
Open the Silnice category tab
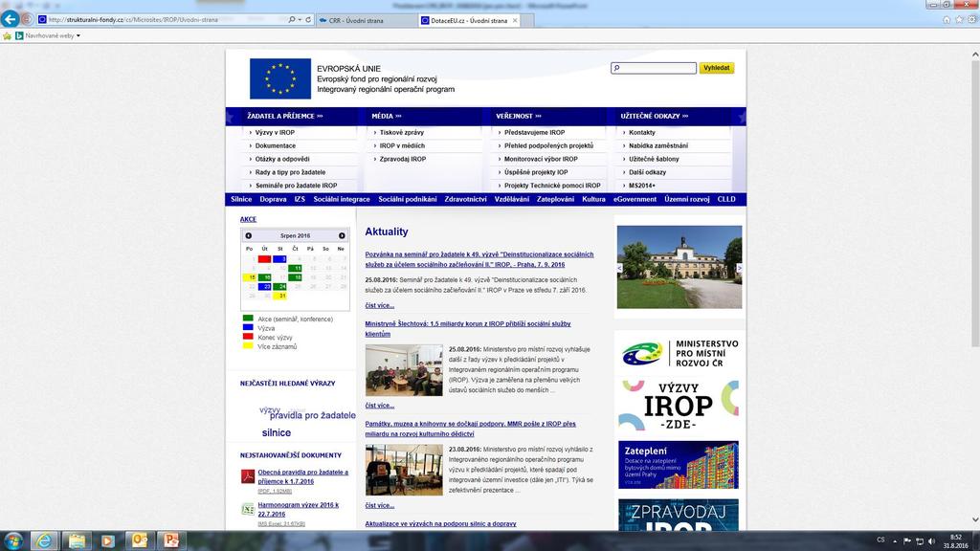coord(241,199)
